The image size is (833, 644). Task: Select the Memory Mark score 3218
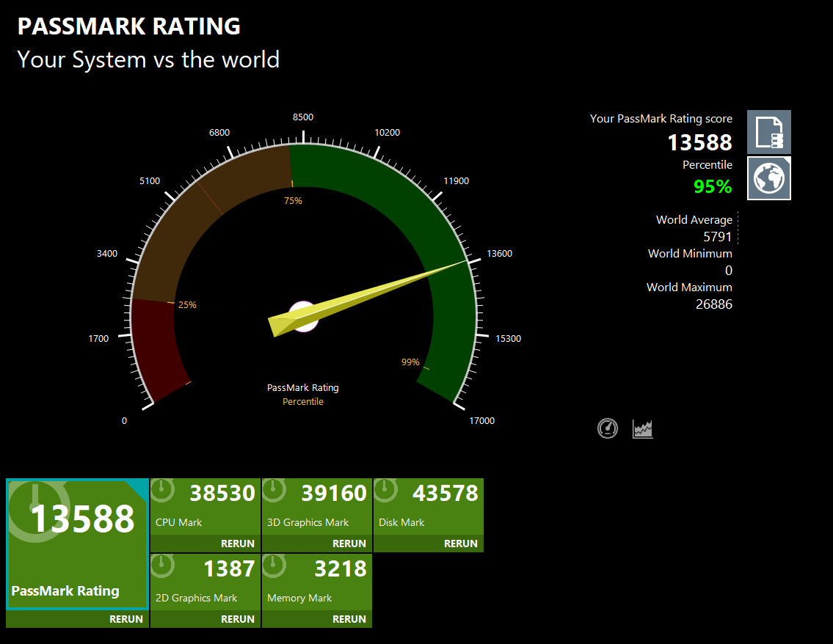(x=341, y=568)
